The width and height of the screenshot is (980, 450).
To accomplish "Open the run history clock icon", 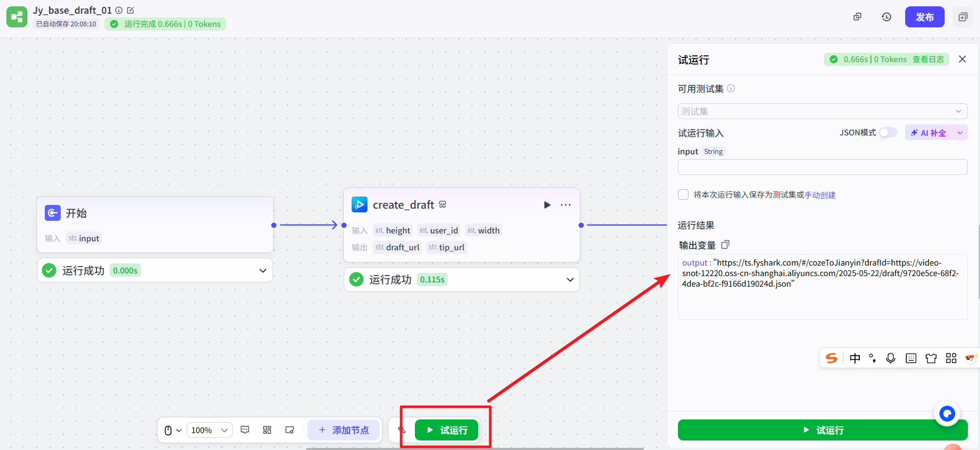I will [887, 17].
